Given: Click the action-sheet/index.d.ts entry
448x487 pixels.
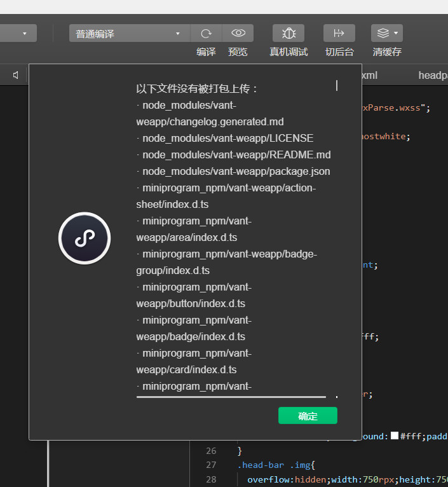Looking at the screenshot, I should point(226,196).
